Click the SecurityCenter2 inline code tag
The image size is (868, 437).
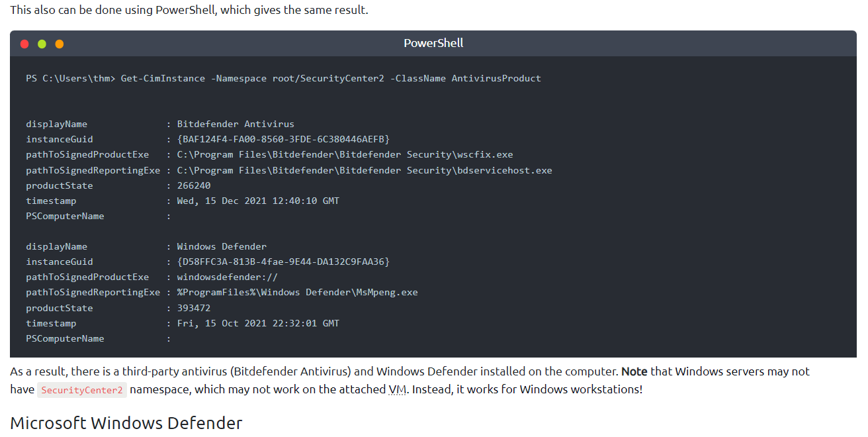point(82,390)
